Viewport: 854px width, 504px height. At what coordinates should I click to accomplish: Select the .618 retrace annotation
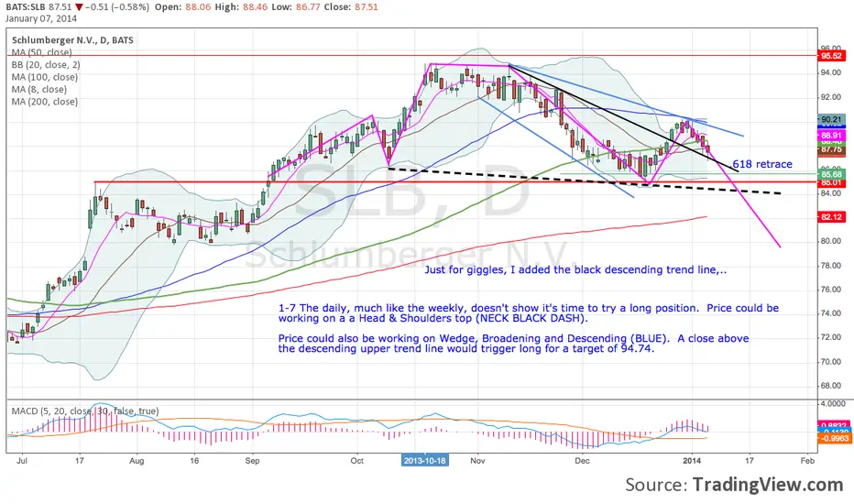tap(762, 164)
